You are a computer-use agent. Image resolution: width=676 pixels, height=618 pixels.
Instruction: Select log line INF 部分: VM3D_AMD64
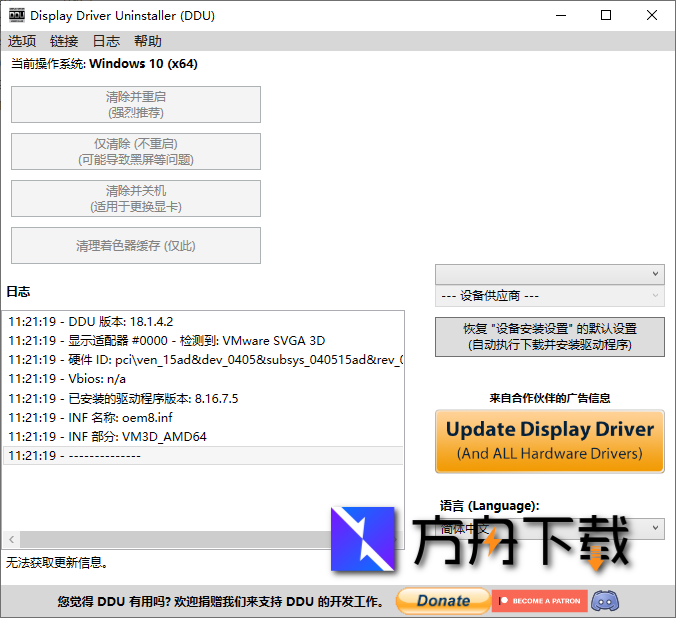point(203,436)
